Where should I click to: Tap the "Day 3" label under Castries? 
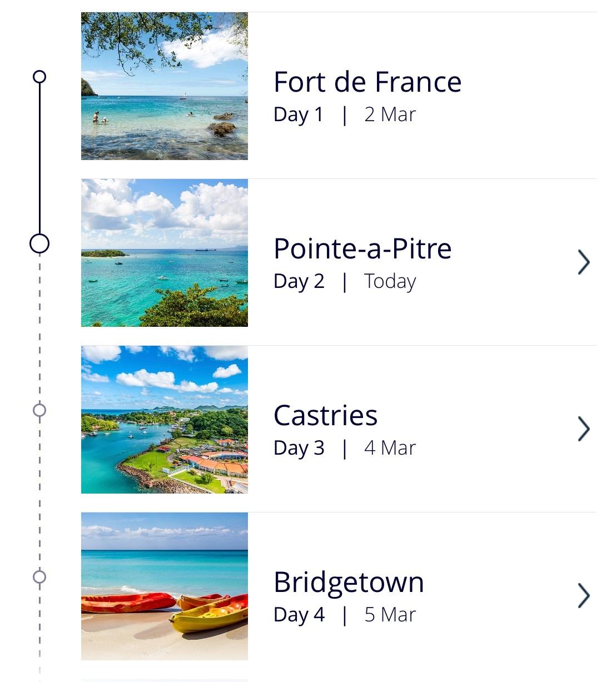tap(299, 448)
